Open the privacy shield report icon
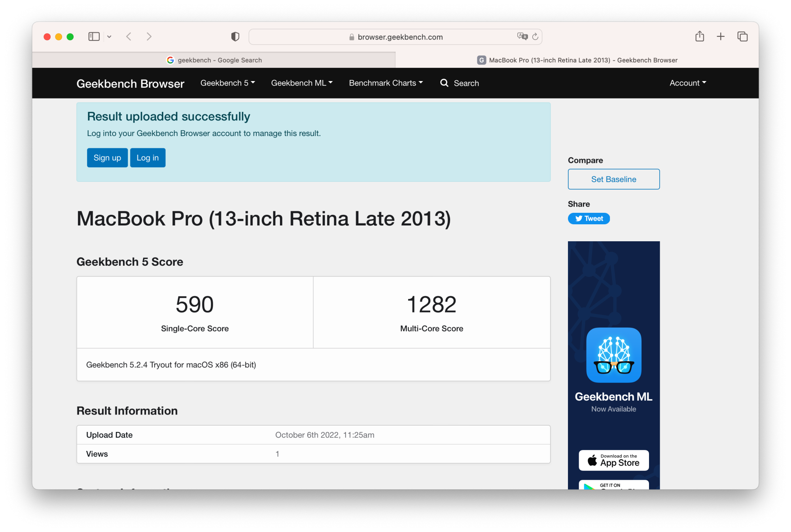The image size is (791, 532). (x=235, y=37)
